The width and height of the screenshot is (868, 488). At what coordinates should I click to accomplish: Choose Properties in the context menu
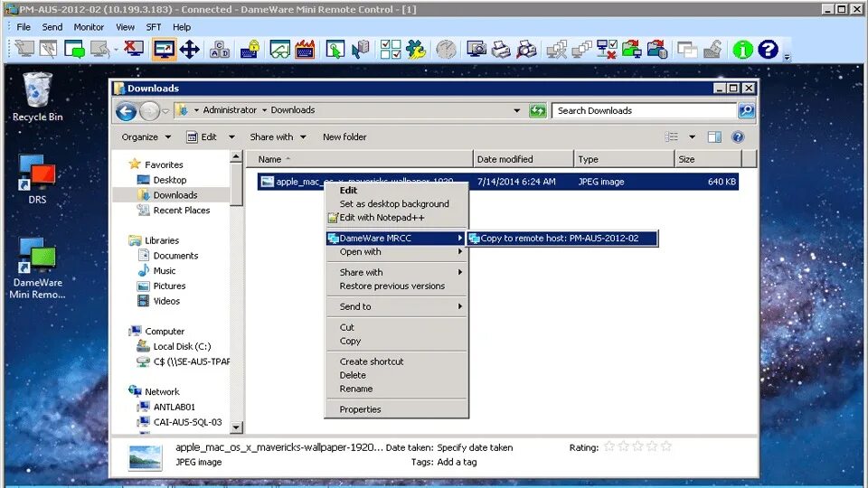click(396, 409)
